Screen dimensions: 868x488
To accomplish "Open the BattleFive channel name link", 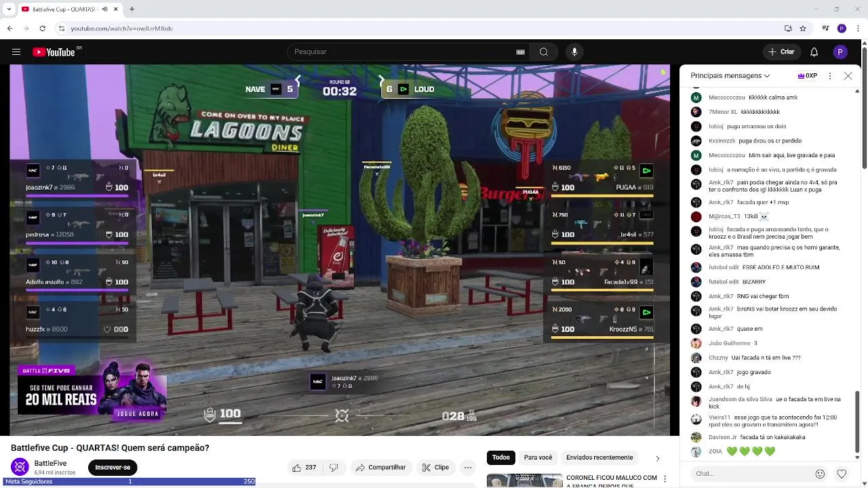I will pos(50,463).
